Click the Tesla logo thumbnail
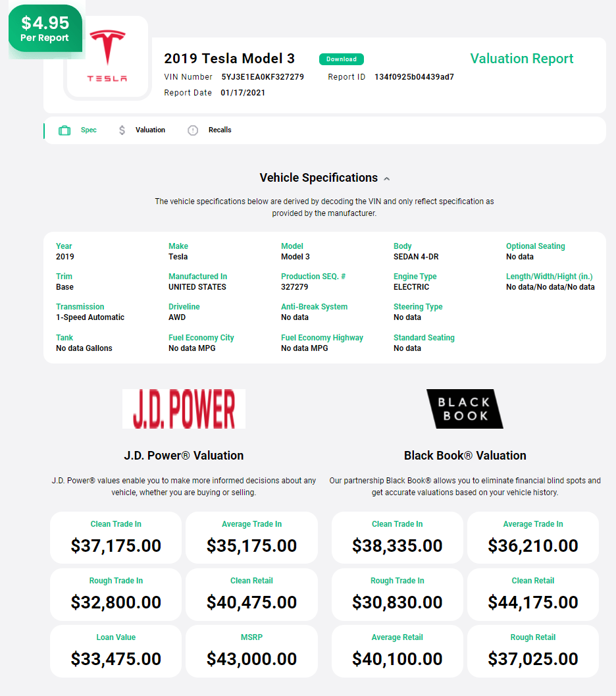The height and width of the screenshot is (696, 616). coord(107,57)
